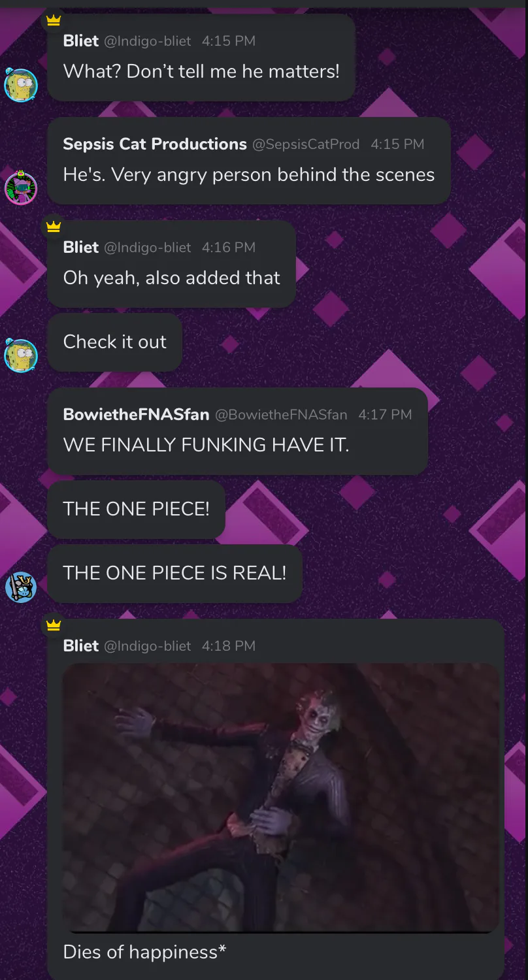Image resolution: width=528 pixels, height=980 pixels.
Task: Click crown badge above 'Oh yeah, also added that'
Action: pos(54,227)
